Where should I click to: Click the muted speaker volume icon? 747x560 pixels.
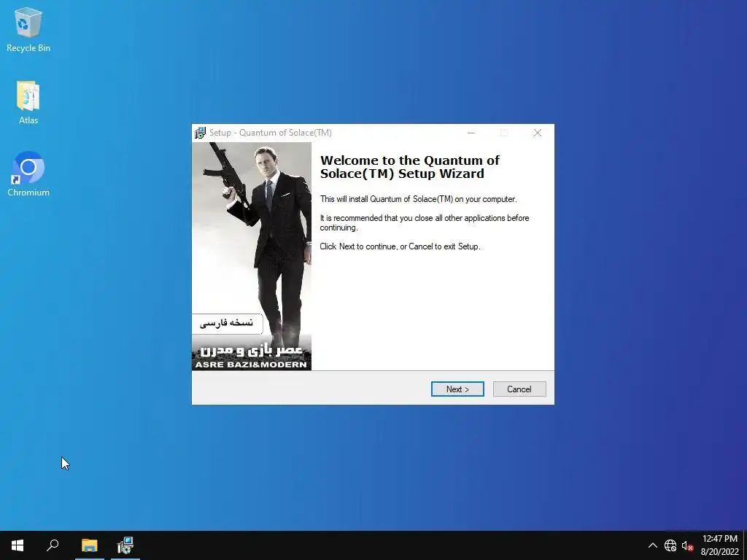(x=687, y=545)
